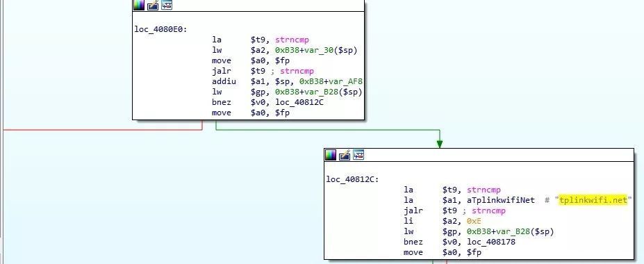Click edit-name pencil icon on loc_40812C block

(345, 155)
